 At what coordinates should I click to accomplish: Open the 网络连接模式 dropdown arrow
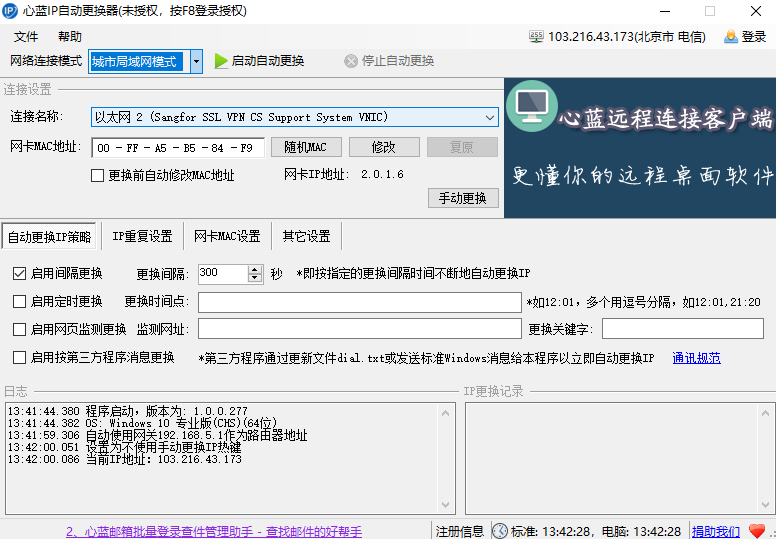pos(196,61)
